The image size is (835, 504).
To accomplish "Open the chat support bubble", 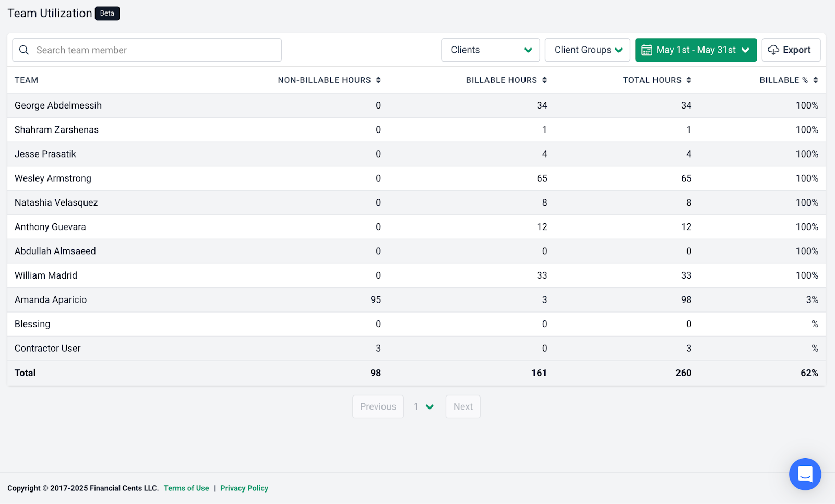I will [x=805, y=474].
